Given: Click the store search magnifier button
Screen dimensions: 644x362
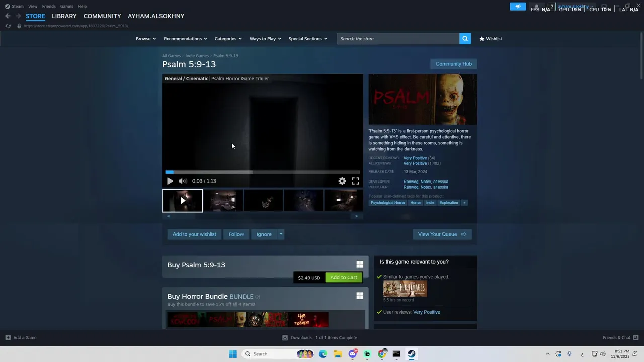Looking at the screenshot, I should tap(465, 39).
